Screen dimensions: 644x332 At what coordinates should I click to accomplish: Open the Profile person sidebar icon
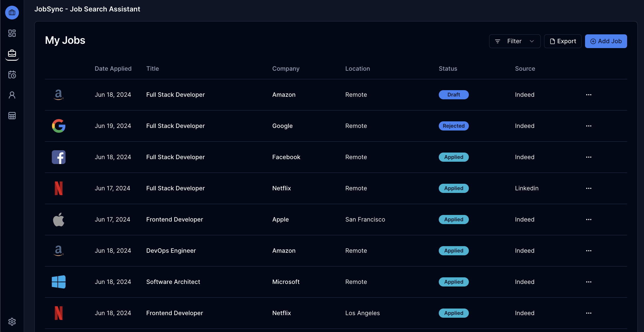12,95
